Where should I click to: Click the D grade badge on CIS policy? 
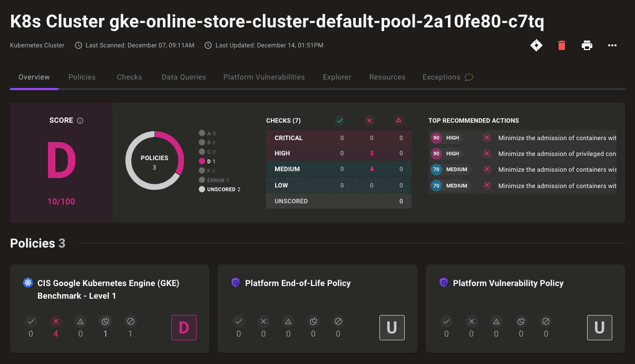pos(183,327)
